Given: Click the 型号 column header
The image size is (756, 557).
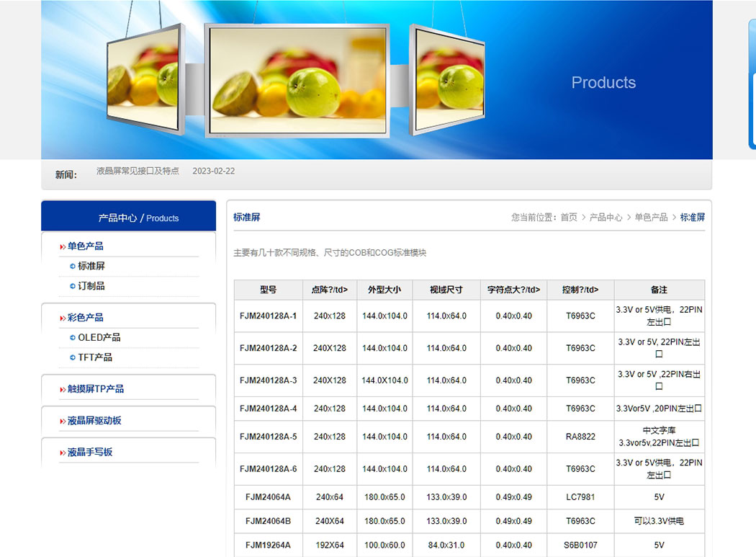Looking at the screenshot, I should tap(268, 290).
